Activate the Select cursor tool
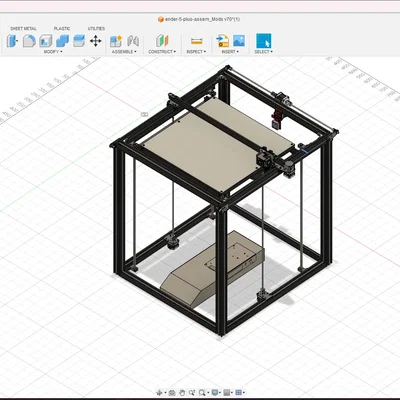The image size is (400, 400). (x=263, y=41)
